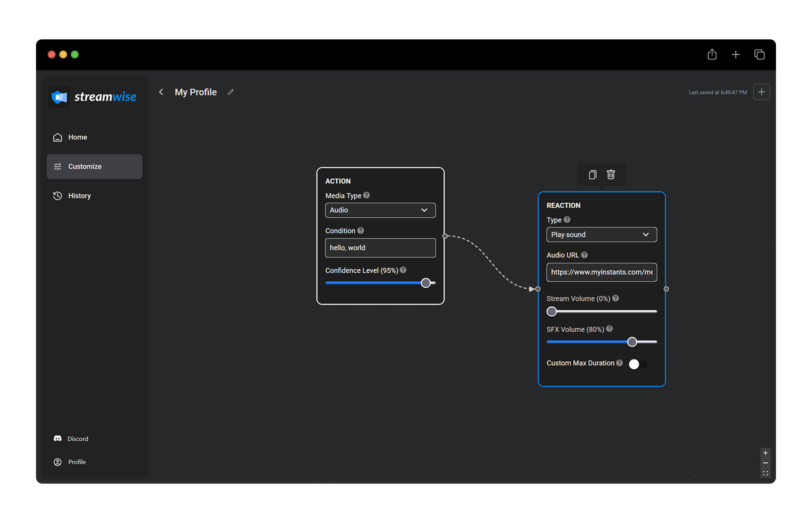
Task: Click the Audio URL help icon
Action: point(584,255)
